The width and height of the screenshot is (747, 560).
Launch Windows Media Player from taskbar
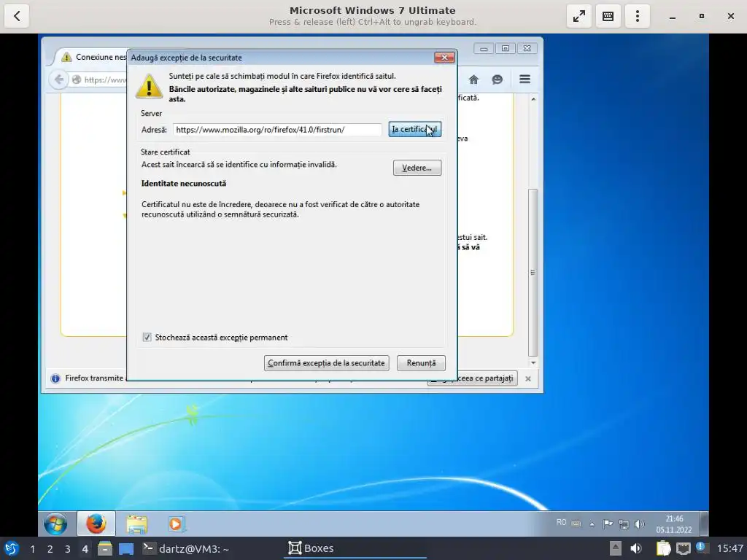(176, 524)
